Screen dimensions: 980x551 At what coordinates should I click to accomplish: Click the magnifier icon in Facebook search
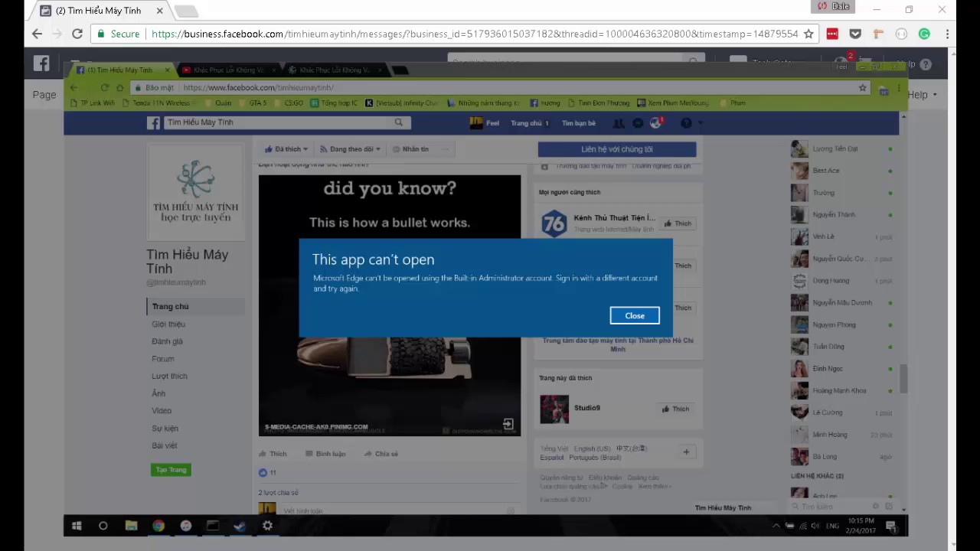click(x=399, y=122)
